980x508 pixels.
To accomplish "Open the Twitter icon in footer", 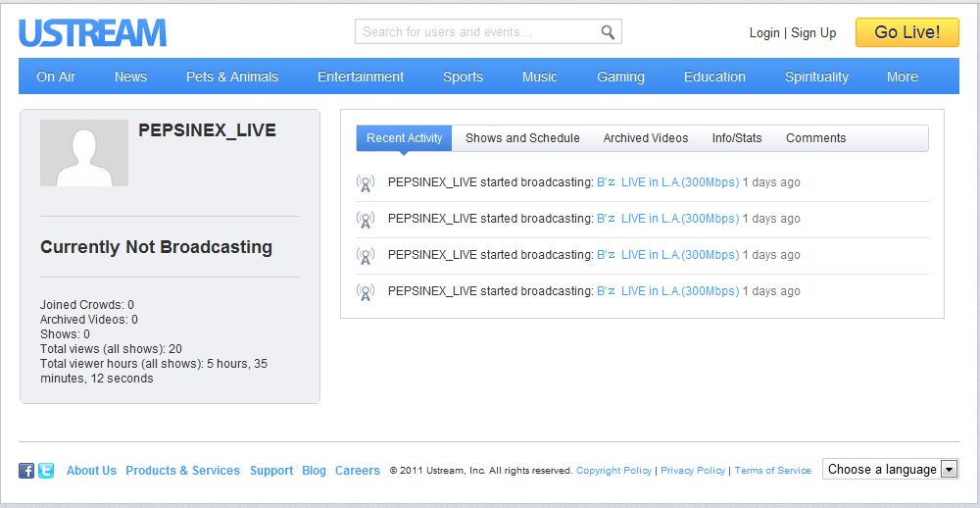I will point(46,471).
